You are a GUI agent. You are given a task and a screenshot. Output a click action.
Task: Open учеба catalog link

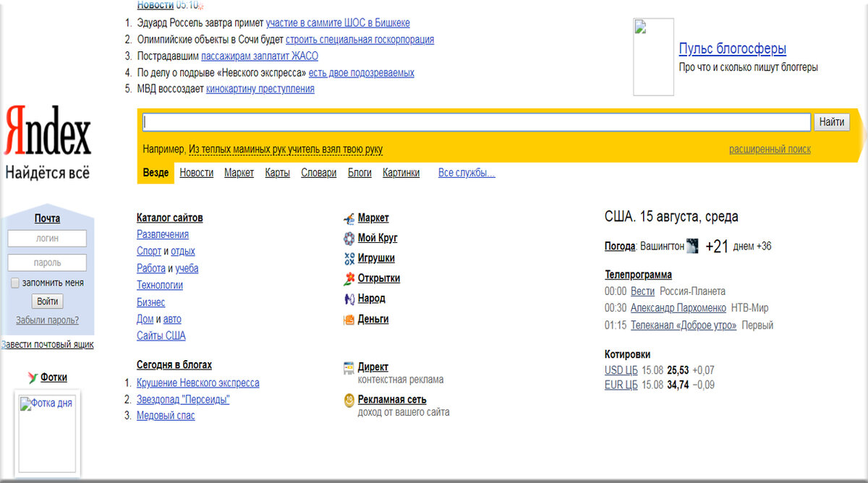click(x=187, y=268)
